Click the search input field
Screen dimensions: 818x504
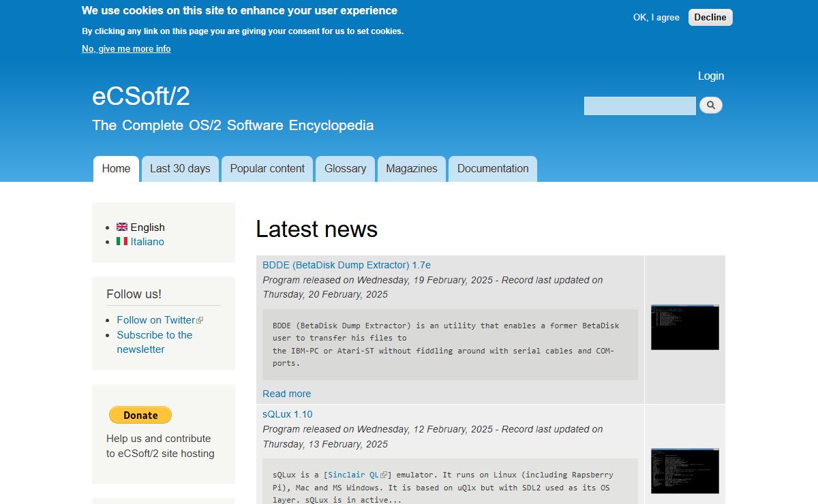tap(640, 106)
